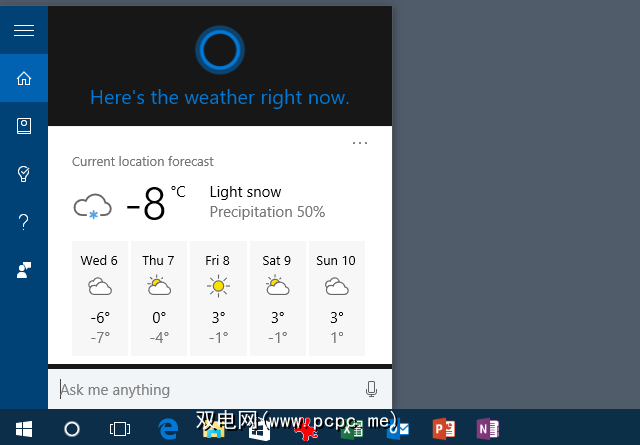Select the Fri 8 forecast
Image resolution: width=640 pixels, height=445 pixels.
coord(217,297)
